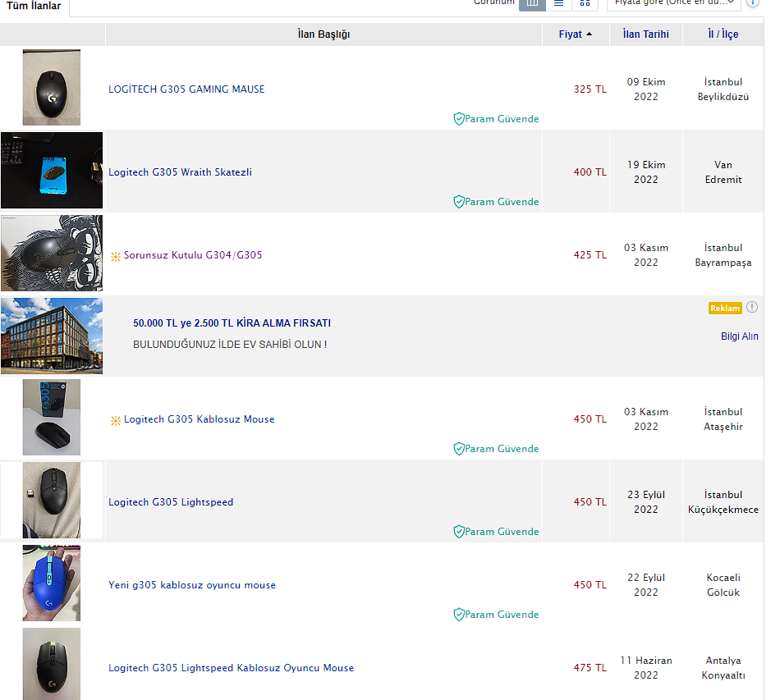Screen dimensions: 780x700
Task: Click the KİRA ALMA FIRSATI ad title
Action: point(232,323)
